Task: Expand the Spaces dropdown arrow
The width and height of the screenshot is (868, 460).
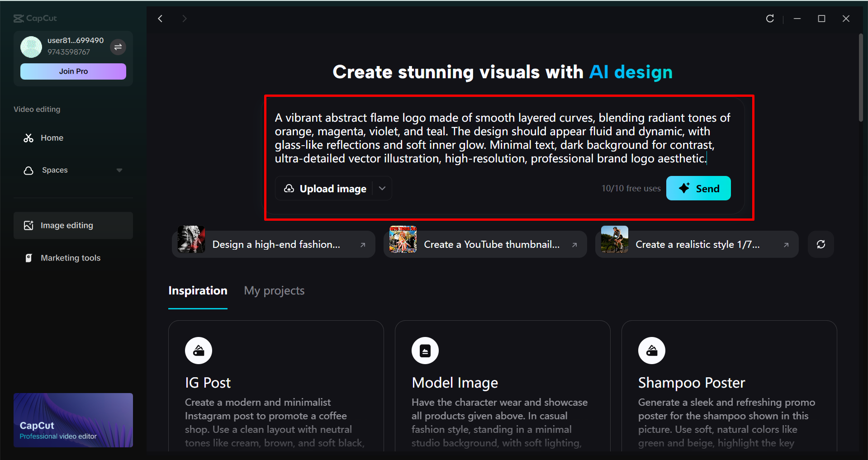Action: pyautogui.click(x=119, y=171)
